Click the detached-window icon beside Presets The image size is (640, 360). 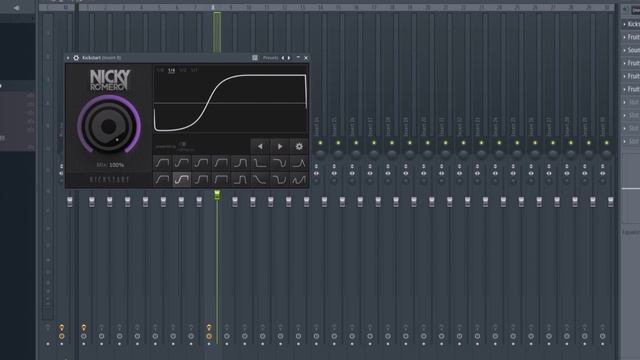coord(255,58)
